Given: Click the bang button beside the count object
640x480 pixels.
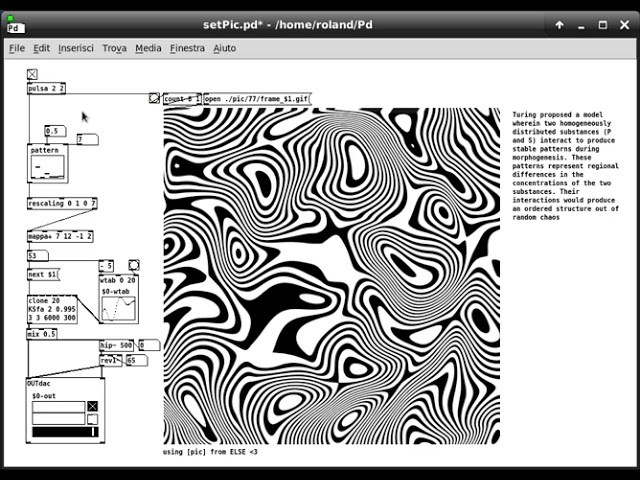Looking at the screenshot, I should 154,98.
